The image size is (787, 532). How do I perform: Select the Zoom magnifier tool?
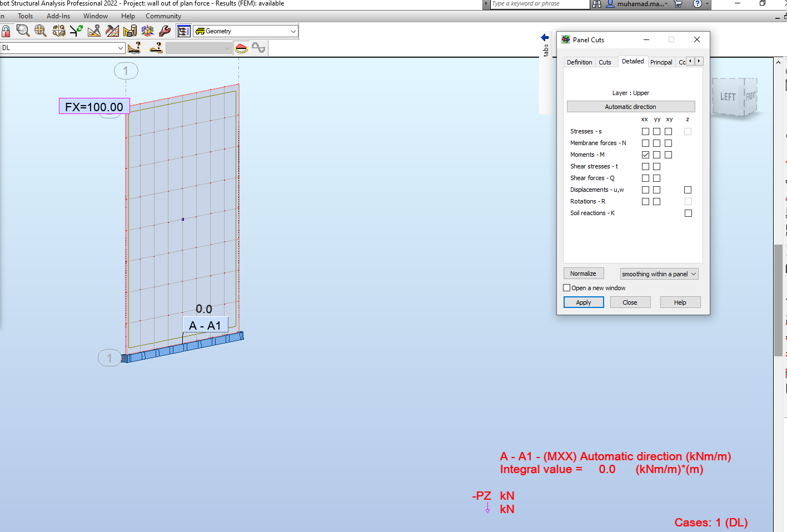[x=22, y=31]
